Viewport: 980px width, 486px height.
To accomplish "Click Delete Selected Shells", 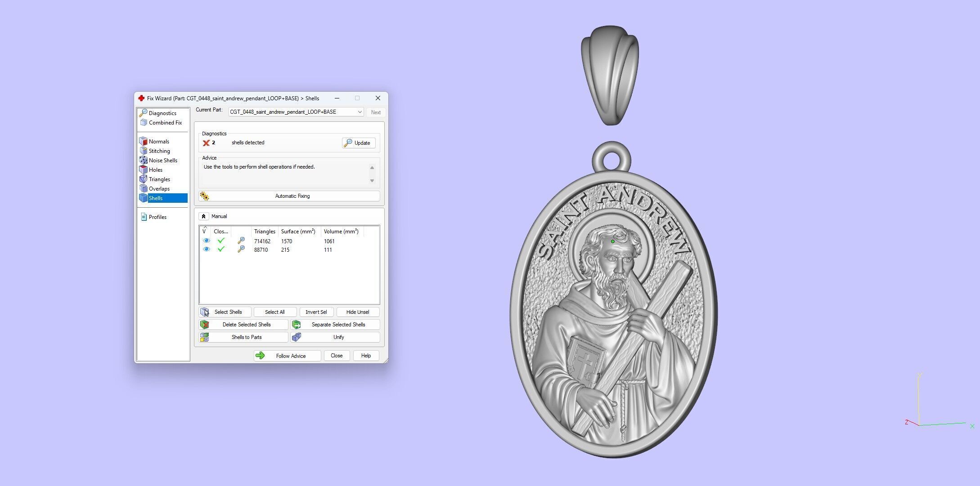I will tap(243, 325).
